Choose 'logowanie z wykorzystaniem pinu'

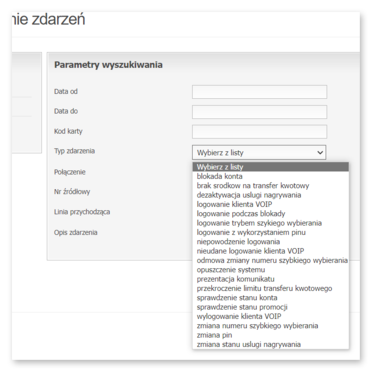point(271,232)
